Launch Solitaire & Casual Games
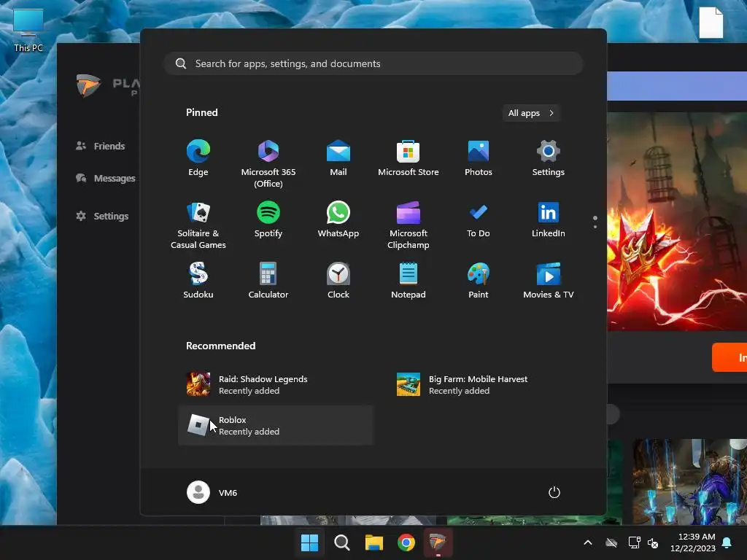 coord(198,225)
